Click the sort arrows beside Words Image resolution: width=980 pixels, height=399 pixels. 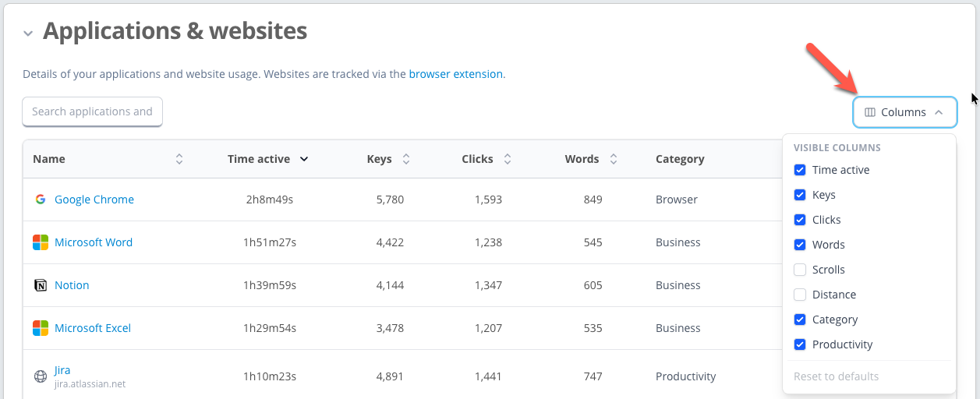point(614,159)
